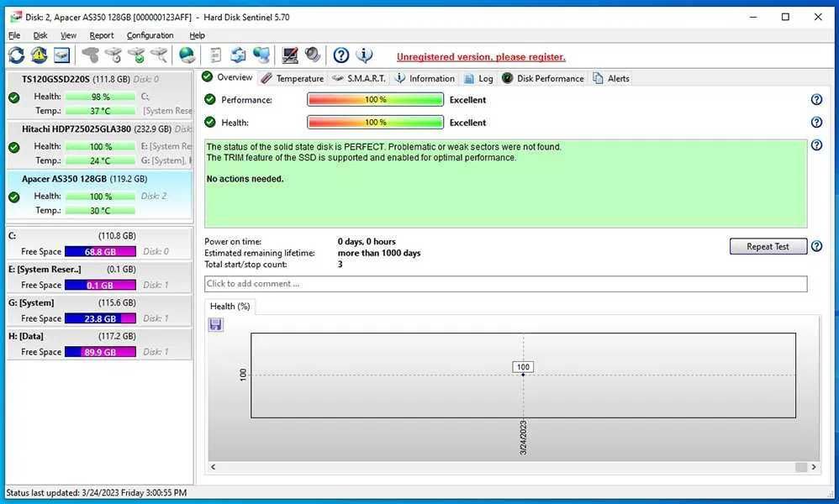This screenshot has height=504, width=839.
Task: Open the Report menu
Action: (102, 35)
